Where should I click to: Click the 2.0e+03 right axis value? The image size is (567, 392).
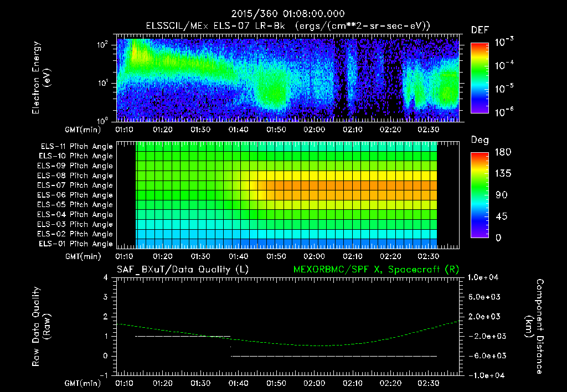coord(485,316)
